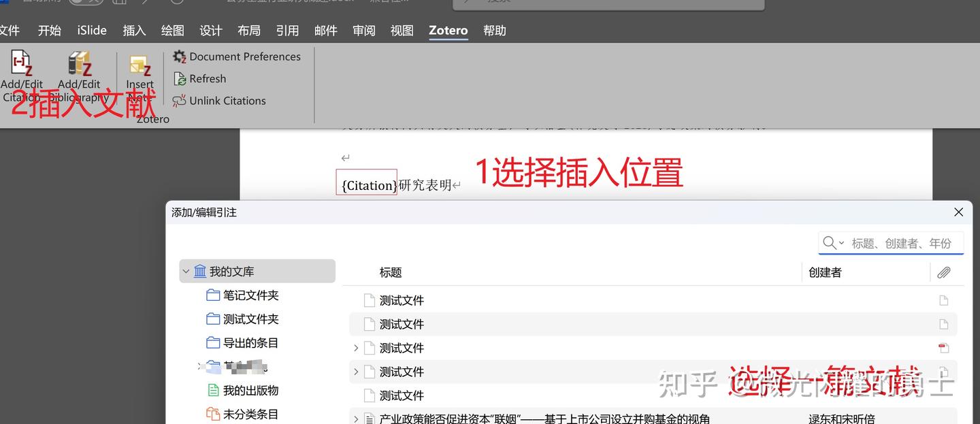Viewport: 980px width, 424px height.
Task: Select the 测试文件夹 collection
Action: click(x=243, y=319)
